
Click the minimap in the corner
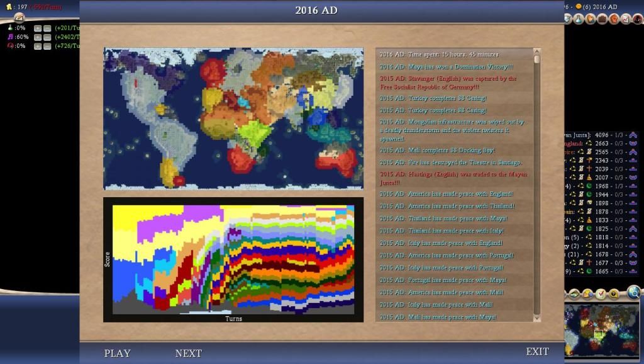click(x=602, y=330)
